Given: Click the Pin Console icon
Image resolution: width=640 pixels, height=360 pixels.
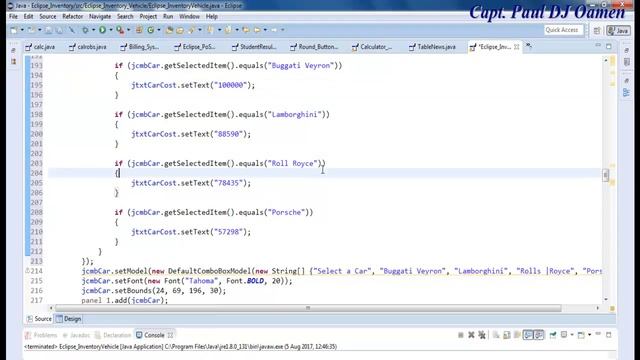Looking at the screenshot, I should (553, 335).
